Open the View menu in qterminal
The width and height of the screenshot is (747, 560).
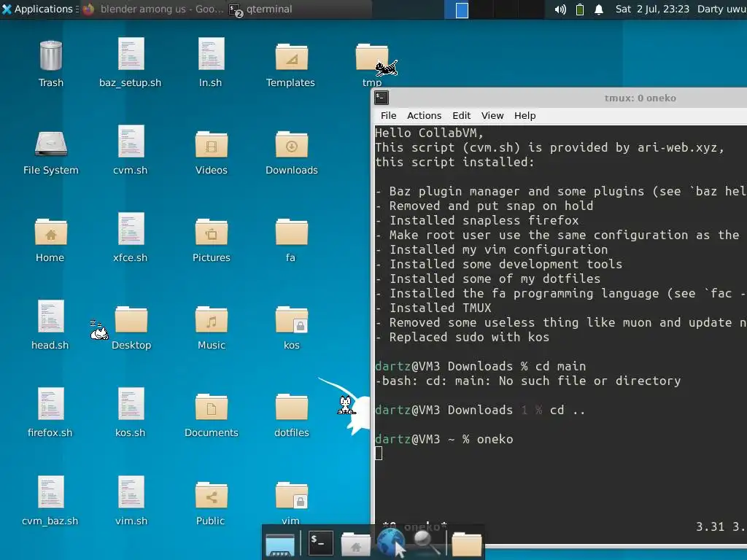coord(492,115)
